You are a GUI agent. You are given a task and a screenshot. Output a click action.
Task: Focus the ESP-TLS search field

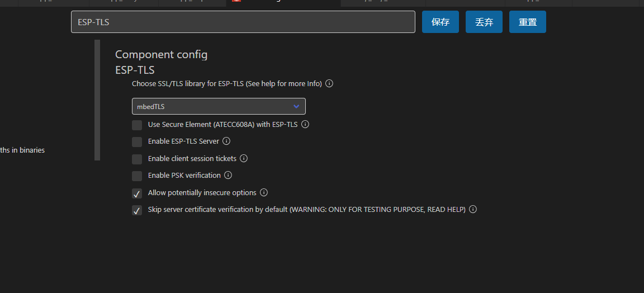click(243, 22)
